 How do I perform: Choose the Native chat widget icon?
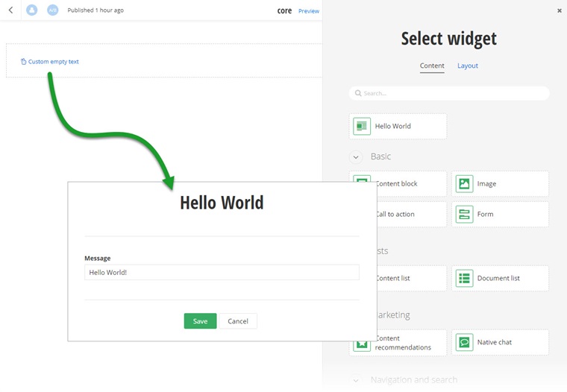click(x=464, y=342)
